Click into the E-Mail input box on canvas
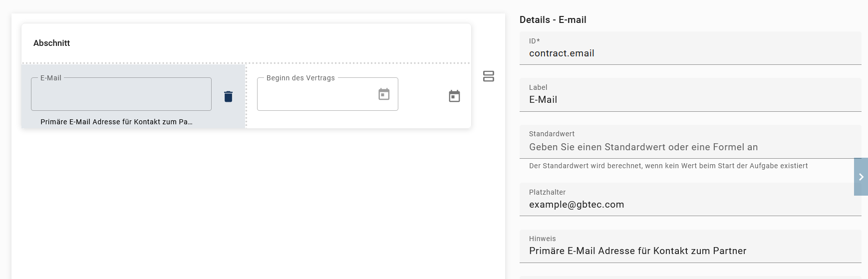The image size is (868, 279). [121, 95]
